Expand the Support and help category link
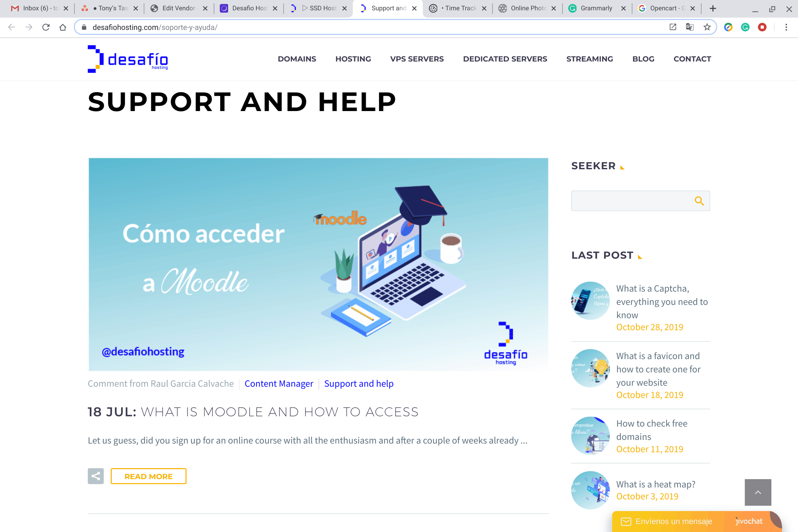The height and width of the screenshot is (532, 798). [359, 383]
